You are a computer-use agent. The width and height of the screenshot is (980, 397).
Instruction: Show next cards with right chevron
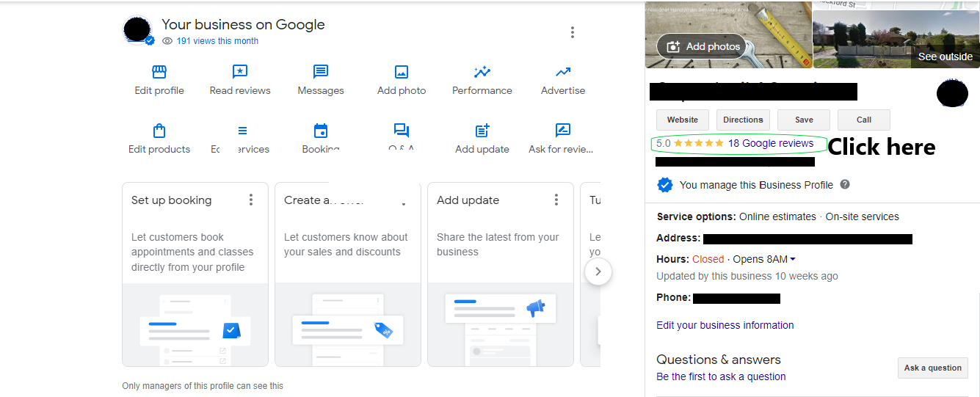click(598, 272)
